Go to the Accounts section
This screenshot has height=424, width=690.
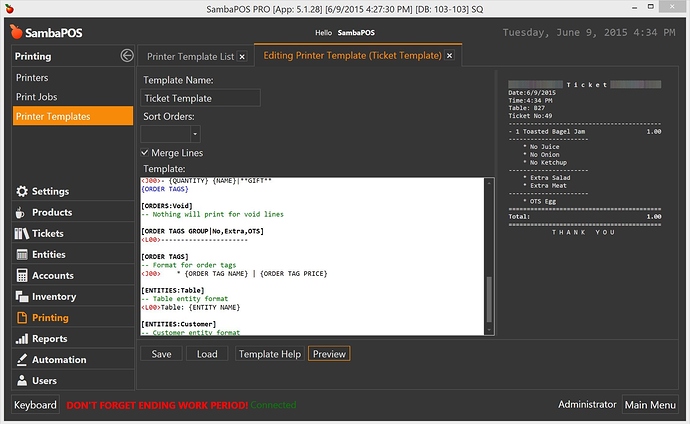pos(53,276)
